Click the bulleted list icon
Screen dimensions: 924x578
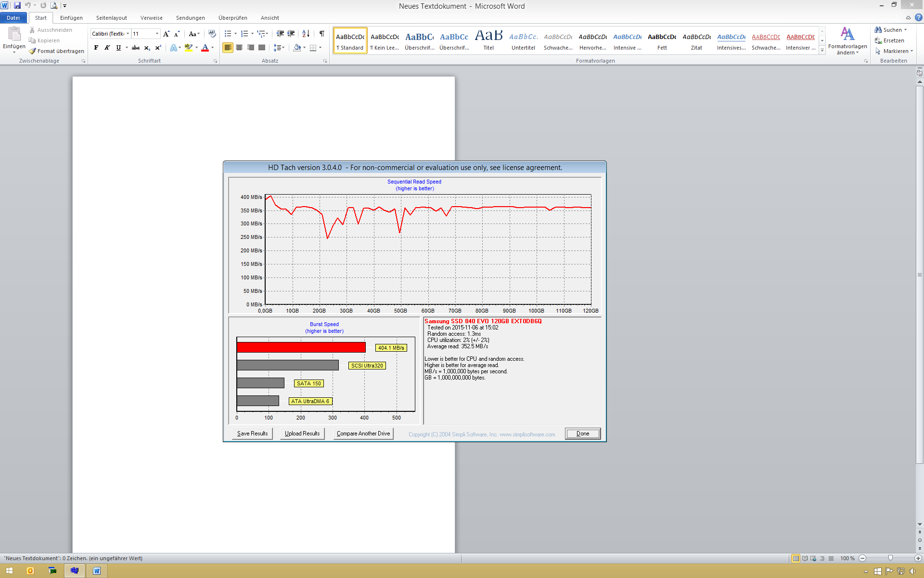pos(228,34)
